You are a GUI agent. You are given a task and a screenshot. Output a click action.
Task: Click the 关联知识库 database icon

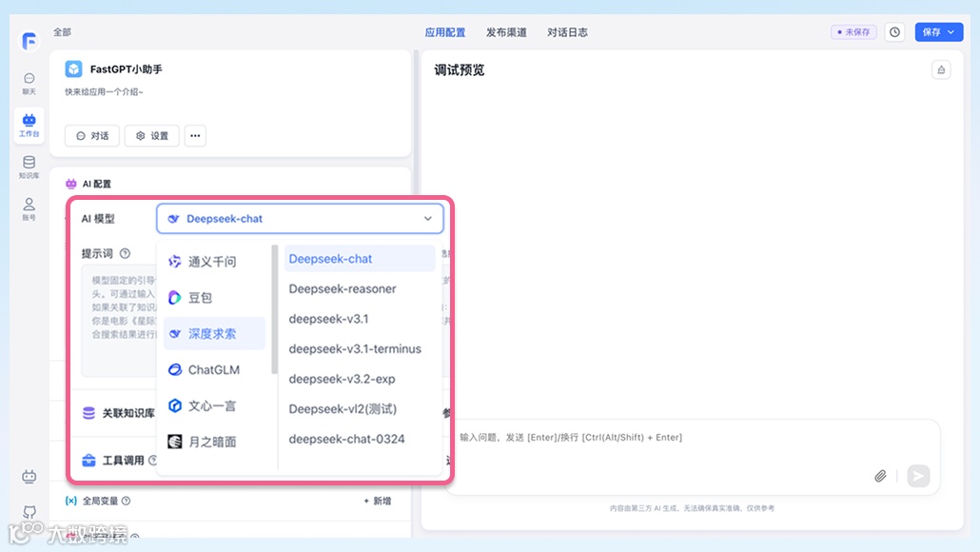click(88, 413)
